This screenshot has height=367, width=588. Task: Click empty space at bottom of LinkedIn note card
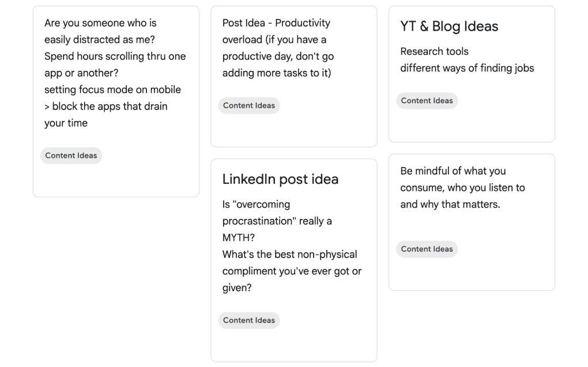[293, 346]
